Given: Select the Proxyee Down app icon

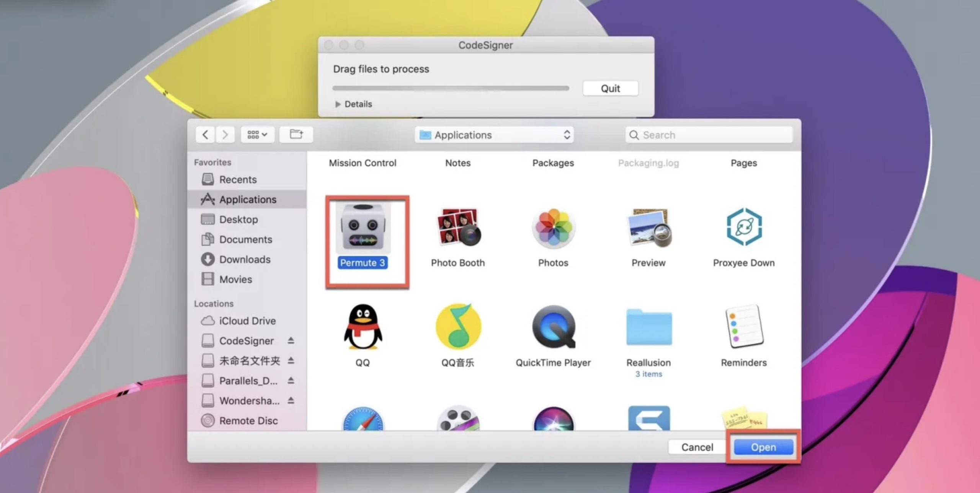Looking at the screenshot, I should point(744,228).
